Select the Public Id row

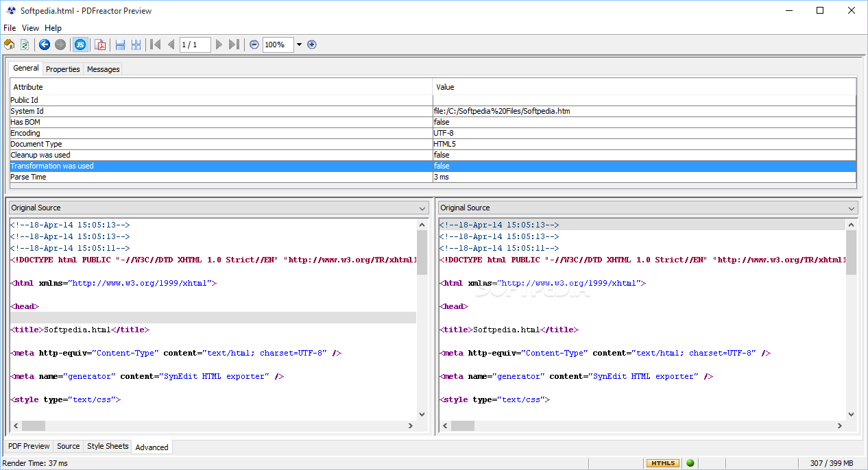[433, 100]
